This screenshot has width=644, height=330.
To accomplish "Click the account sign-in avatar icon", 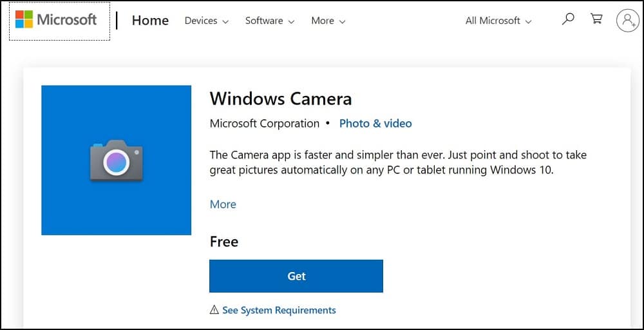I will coord(627,20).
